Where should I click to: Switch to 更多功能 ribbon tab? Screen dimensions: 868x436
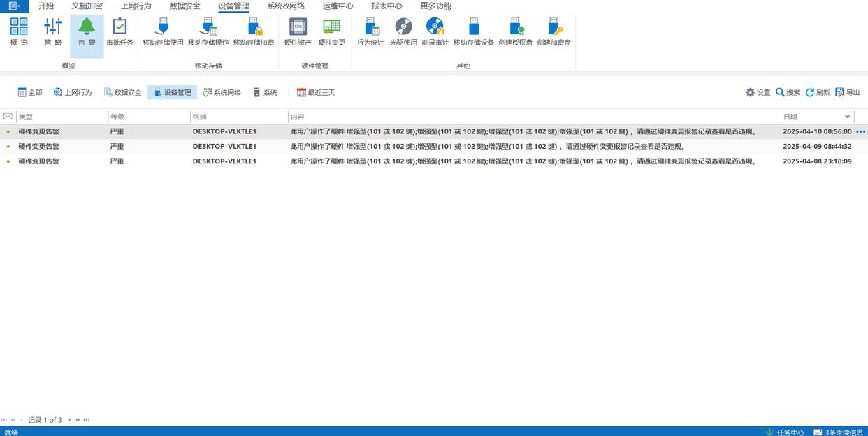[435, 6]
